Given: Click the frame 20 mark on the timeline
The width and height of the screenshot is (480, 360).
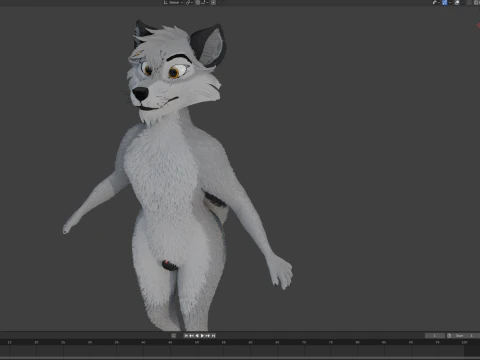Looking at the screenshot, I should pos(36,342).
